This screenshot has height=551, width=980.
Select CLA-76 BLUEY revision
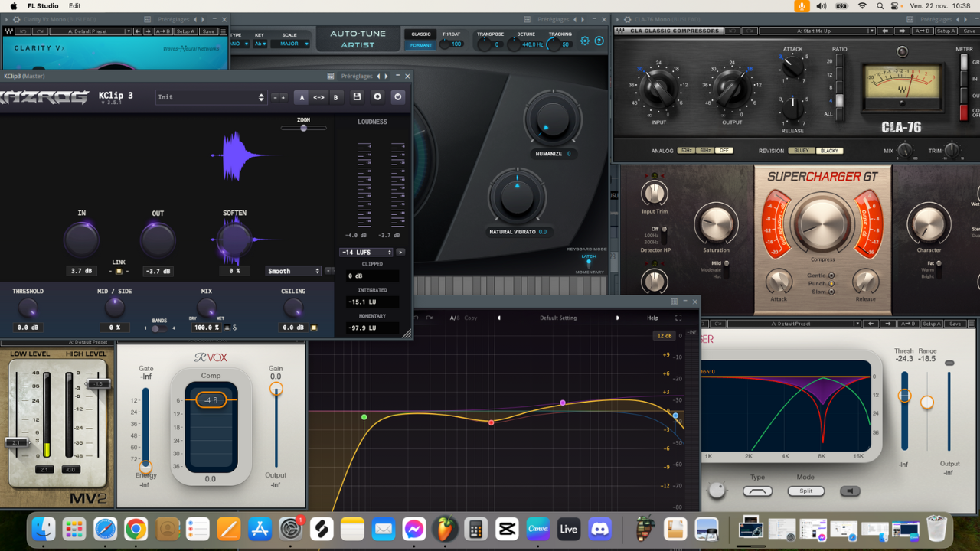[802, 151]
